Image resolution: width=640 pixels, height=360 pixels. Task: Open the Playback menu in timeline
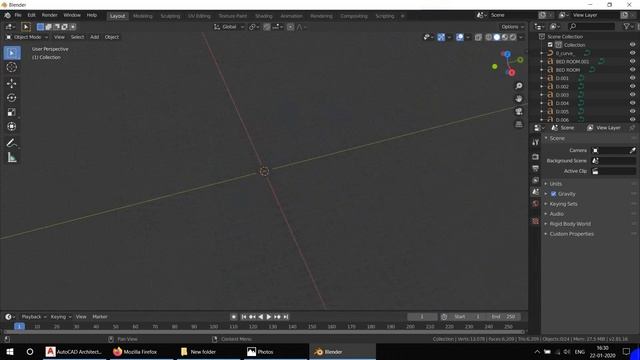33,317
